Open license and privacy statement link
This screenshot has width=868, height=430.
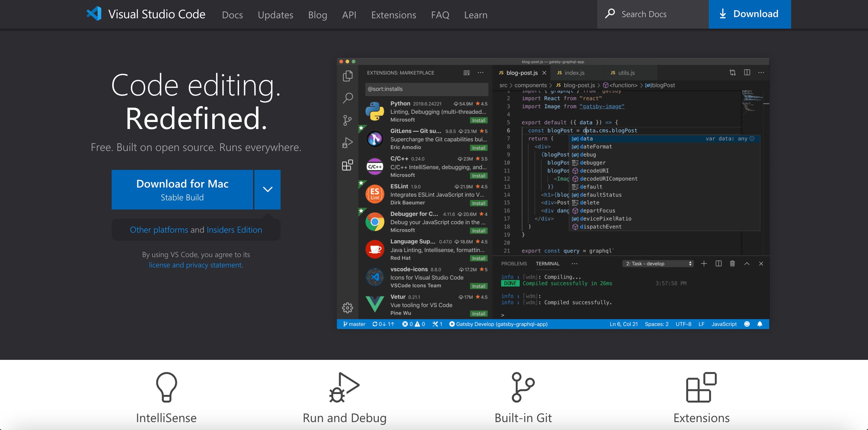195,265
